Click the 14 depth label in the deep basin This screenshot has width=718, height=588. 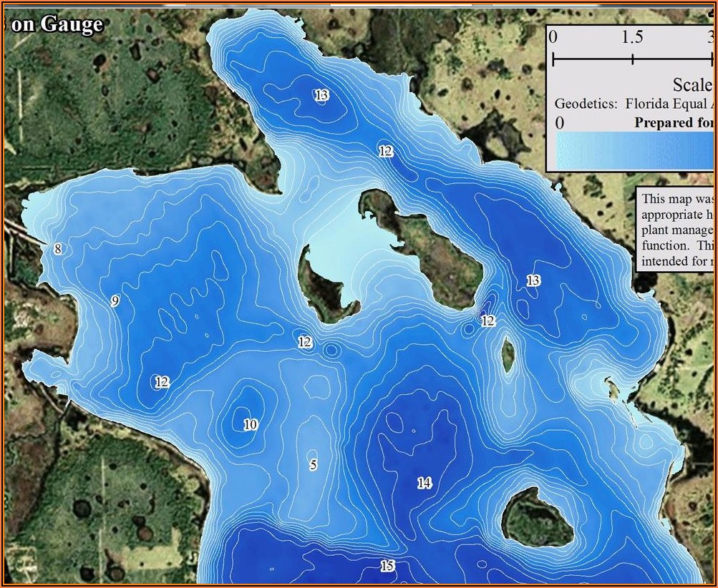[x=425, y=483]
